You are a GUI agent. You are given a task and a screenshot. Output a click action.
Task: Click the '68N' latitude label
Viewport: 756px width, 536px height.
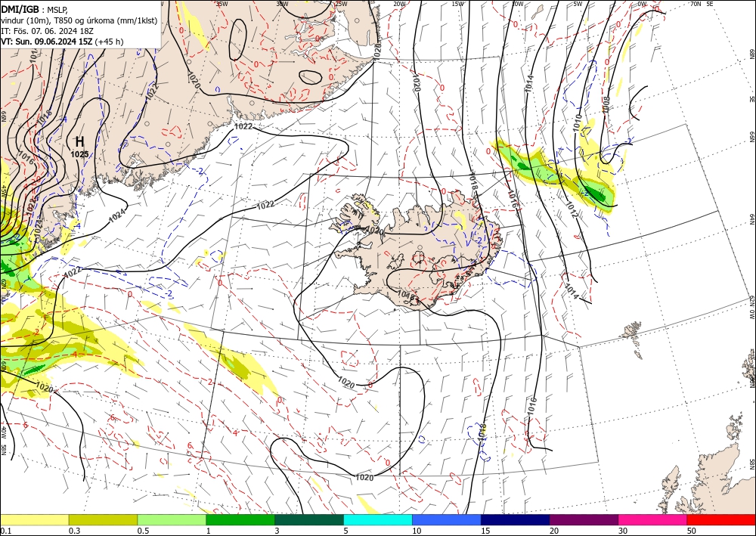[x=751, y=53]
